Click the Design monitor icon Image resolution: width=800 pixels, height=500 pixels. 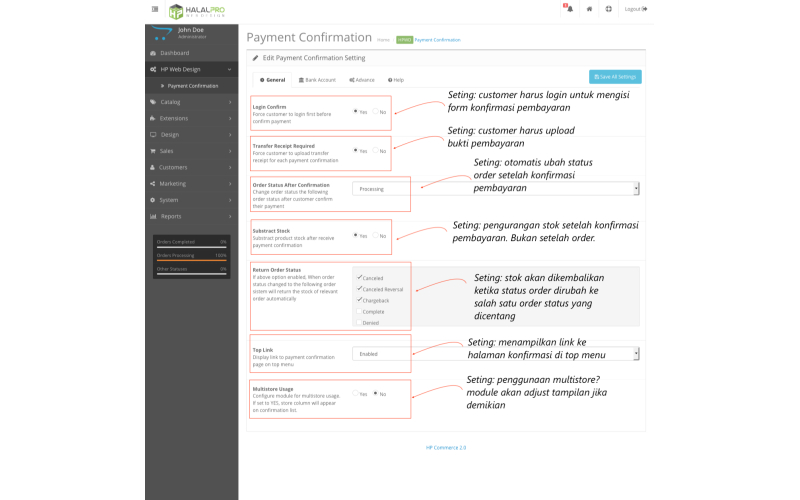(x=153, y=135)
